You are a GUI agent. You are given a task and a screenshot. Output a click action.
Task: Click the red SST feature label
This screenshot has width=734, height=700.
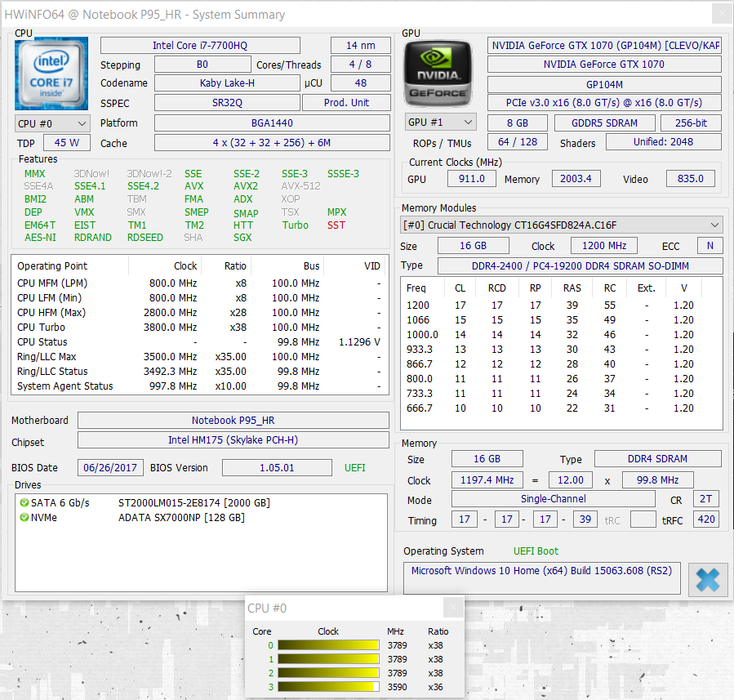point(336,225)
